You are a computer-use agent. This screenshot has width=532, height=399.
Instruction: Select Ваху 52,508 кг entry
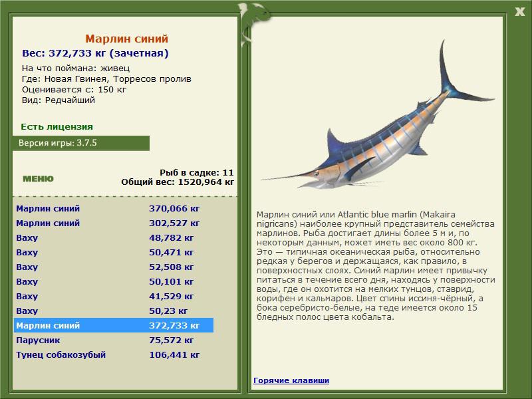coord(114,267)
